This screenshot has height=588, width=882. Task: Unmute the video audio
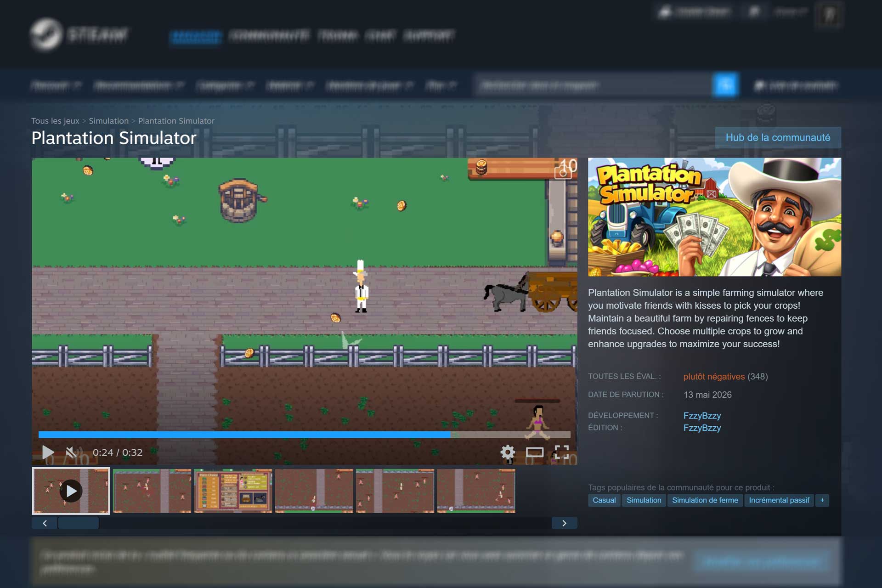73,452
